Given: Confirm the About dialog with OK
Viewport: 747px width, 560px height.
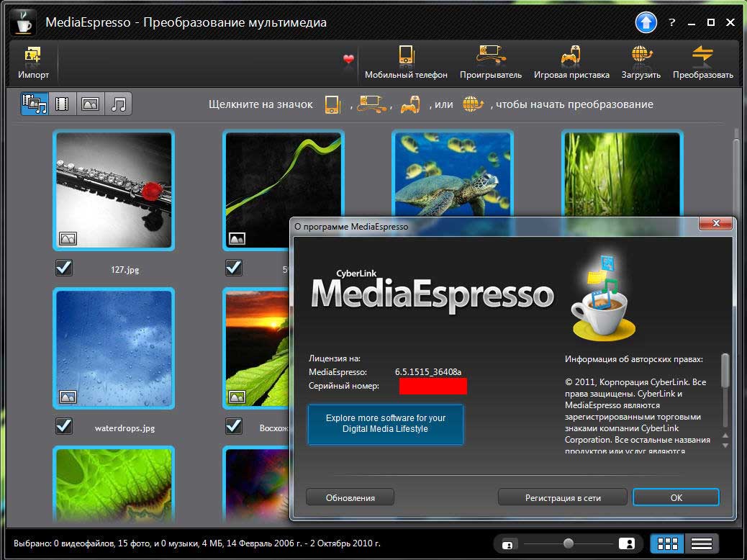Looking at the screenshot, I should point(676,497).
